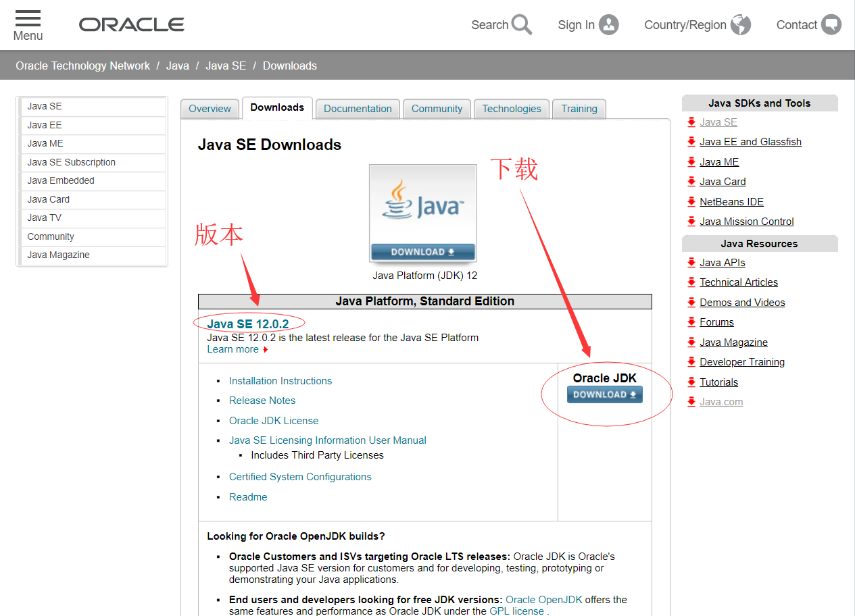Click the DOWNLOAD button under Java logo
This screenshot has width=855, height=616.
[x=423, y=252]
